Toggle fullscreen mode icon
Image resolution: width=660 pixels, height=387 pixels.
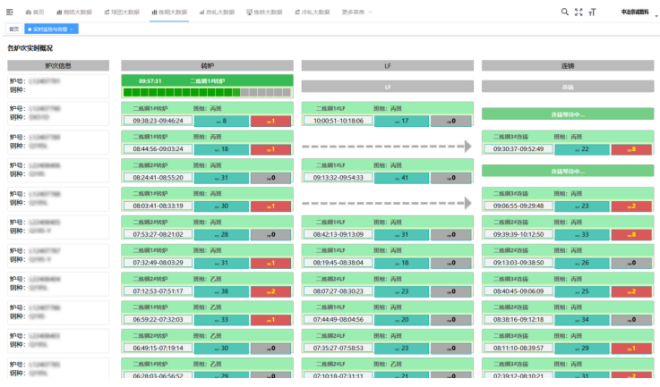pos(579,12)
